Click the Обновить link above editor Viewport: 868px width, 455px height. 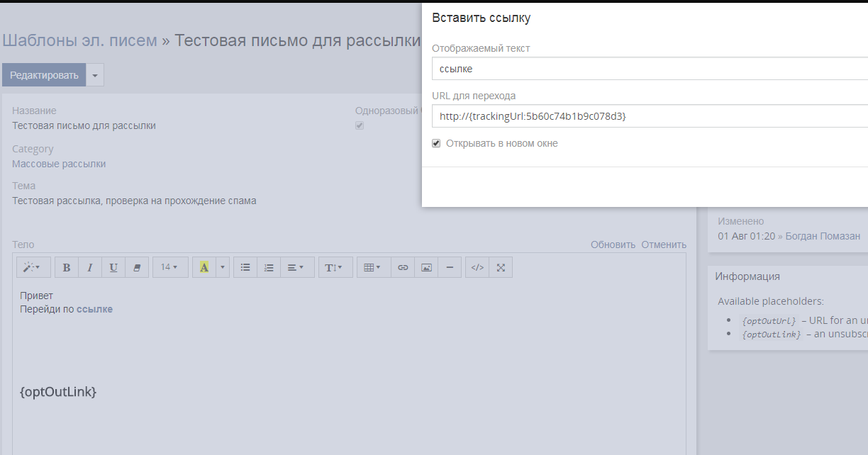point(613,245)
